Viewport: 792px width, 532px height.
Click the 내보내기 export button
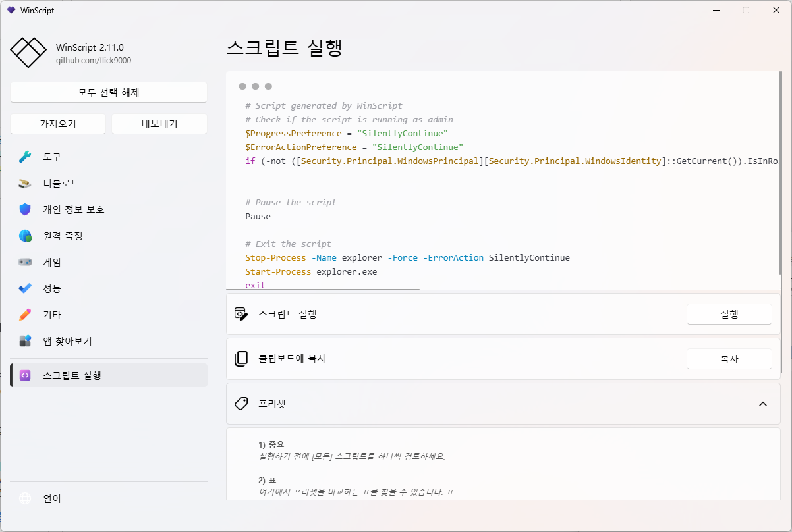point(159,124)
